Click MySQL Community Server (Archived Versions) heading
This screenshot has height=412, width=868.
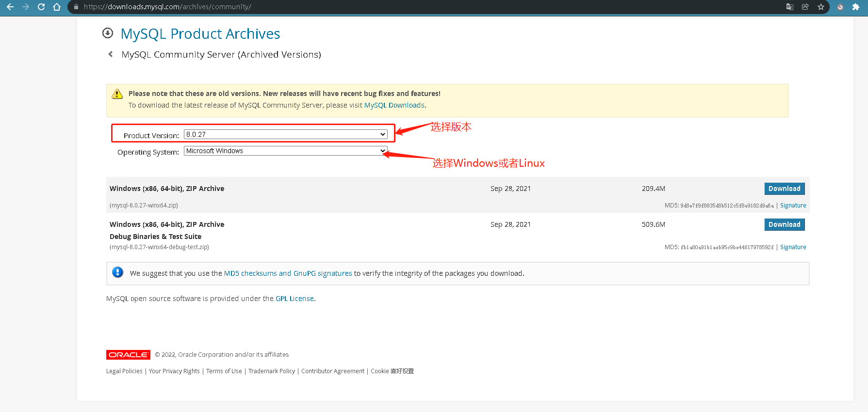click(x=221, y=54)
